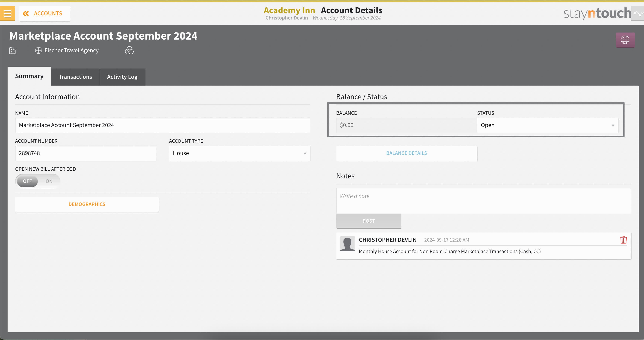The height and width of the screenshot is (340, 644).
Task: Open the hamburger main menu
Action: point(8,13)
